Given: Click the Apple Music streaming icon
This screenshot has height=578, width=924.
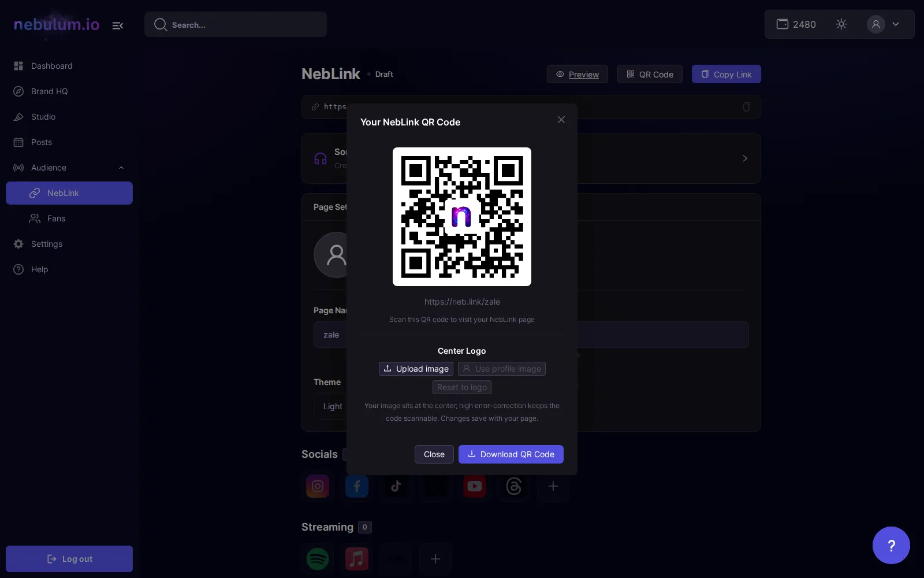Looking at the screenshot, I should pyautogui.click(x=357, y=559).
